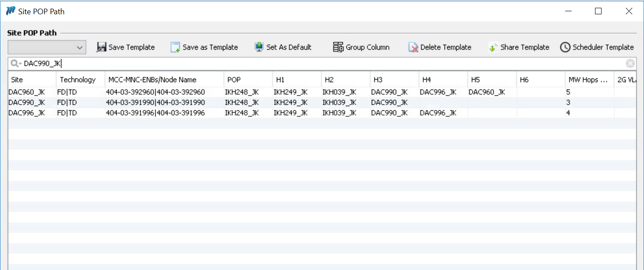Clear the search field with the X icon

tap(630, 64)
